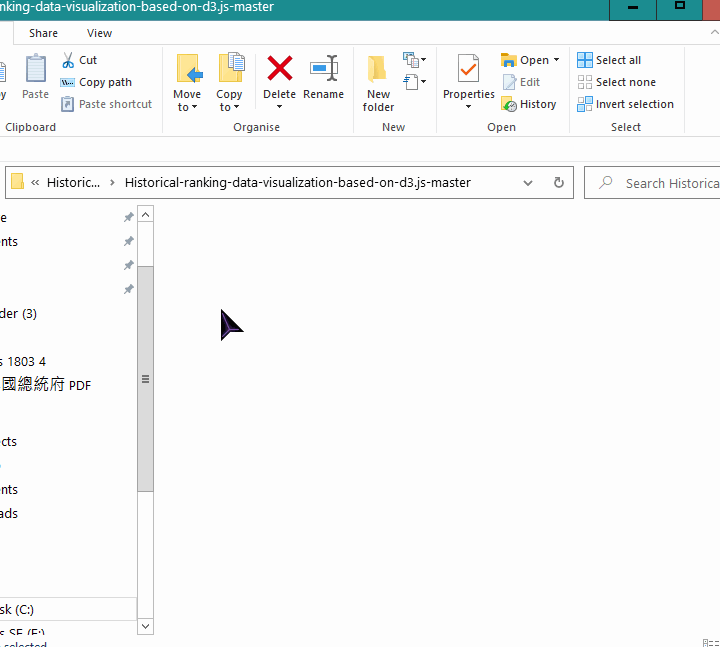
Task: Refresh the current folder
Action: 558,183
